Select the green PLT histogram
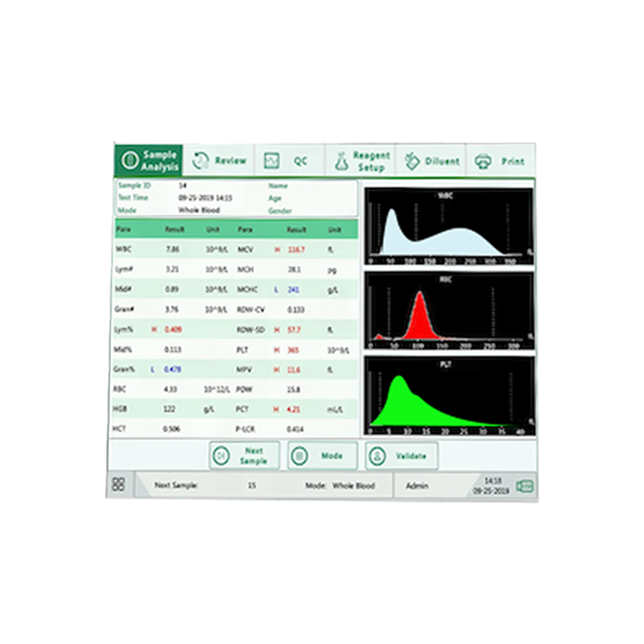Screen dimensions: 644x644 [x=448, y=396]
